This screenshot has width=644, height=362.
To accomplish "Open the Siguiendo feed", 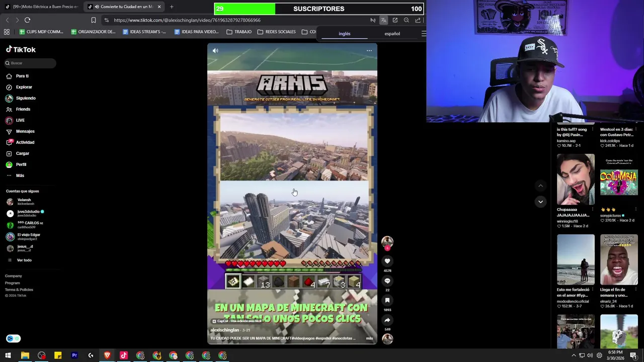I will click(26, 98).
